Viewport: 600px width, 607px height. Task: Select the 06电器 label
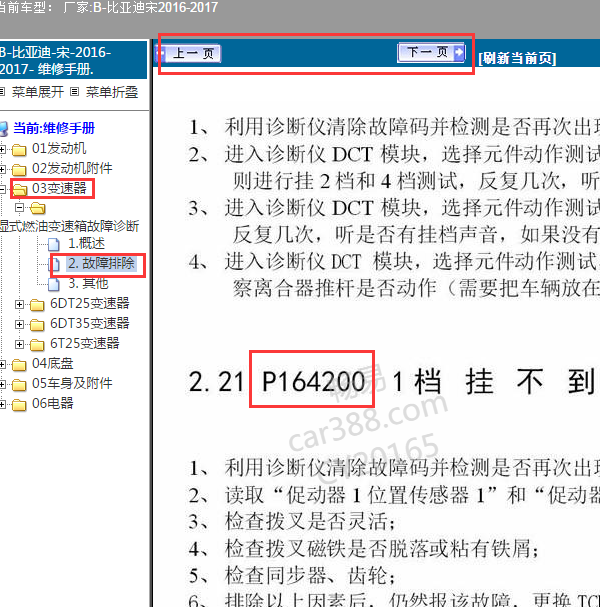tap(52, 404)
